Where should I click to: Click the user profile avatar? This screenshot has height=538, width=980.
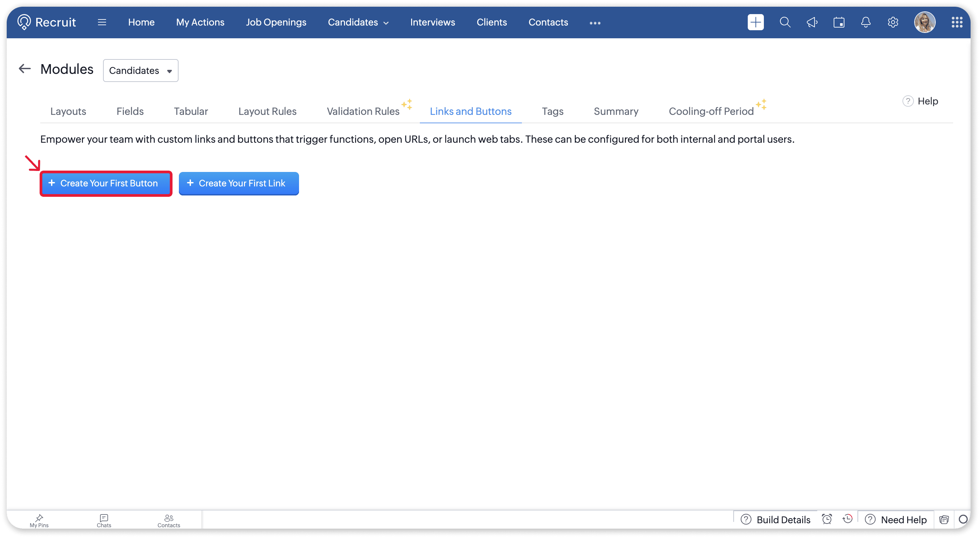click(x=925, y=23)
